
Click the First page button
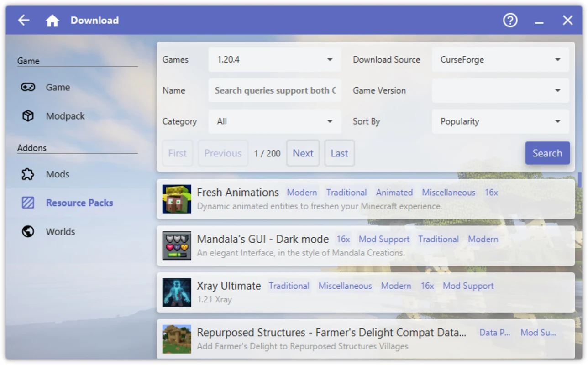[x=178, y=153]
